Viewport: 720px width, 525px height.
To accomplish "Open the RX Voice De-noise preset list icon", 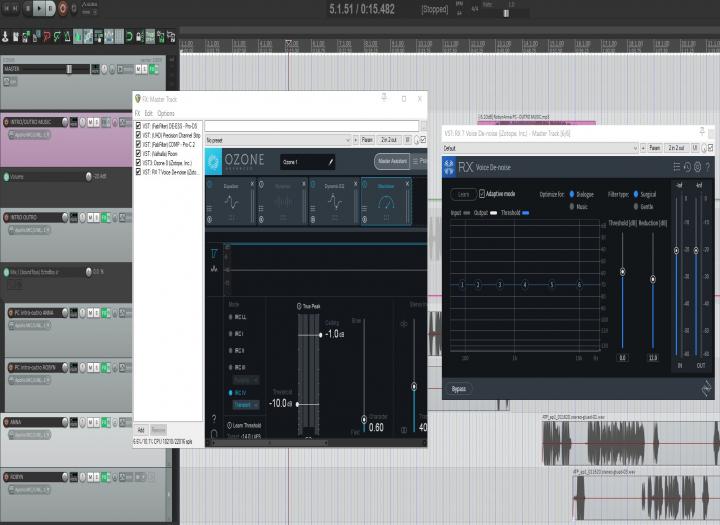I will click(676, 167).
